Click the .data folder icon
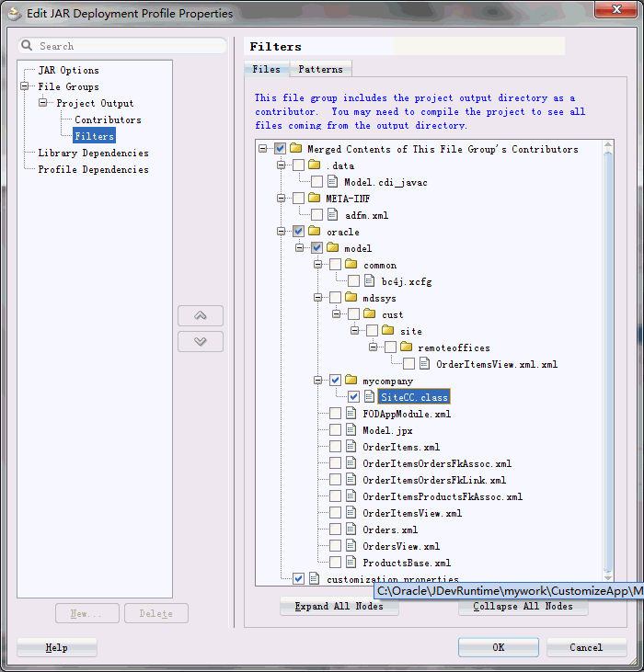 (315, 165)
